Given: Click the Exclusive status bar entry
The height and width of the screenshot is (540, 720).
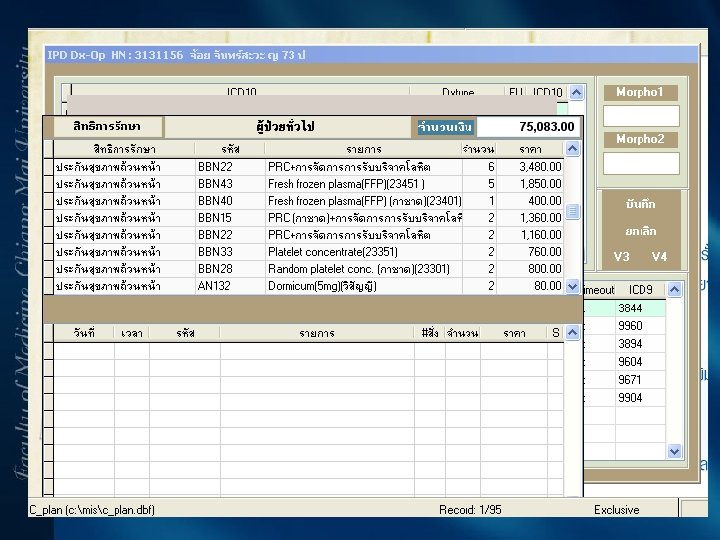Looking at the screenshot, I should pos(616,510).
